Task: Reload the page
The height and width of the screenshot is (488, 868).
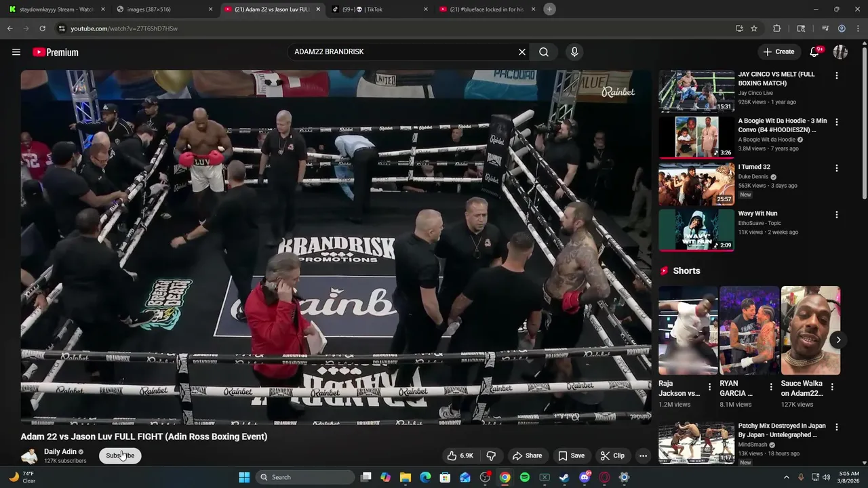Action: [x=42, y=28]
